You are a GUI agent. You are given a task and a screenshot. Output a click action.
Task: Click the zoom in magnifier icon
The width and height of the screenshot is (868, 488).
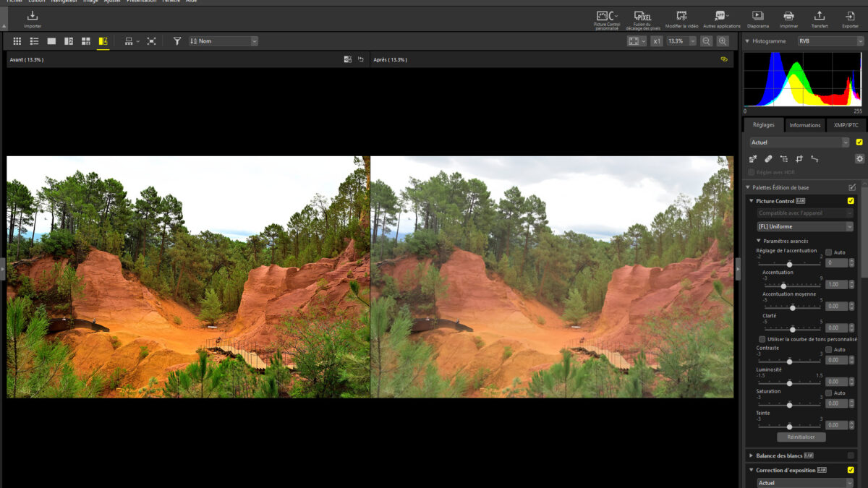coord(722,41)
